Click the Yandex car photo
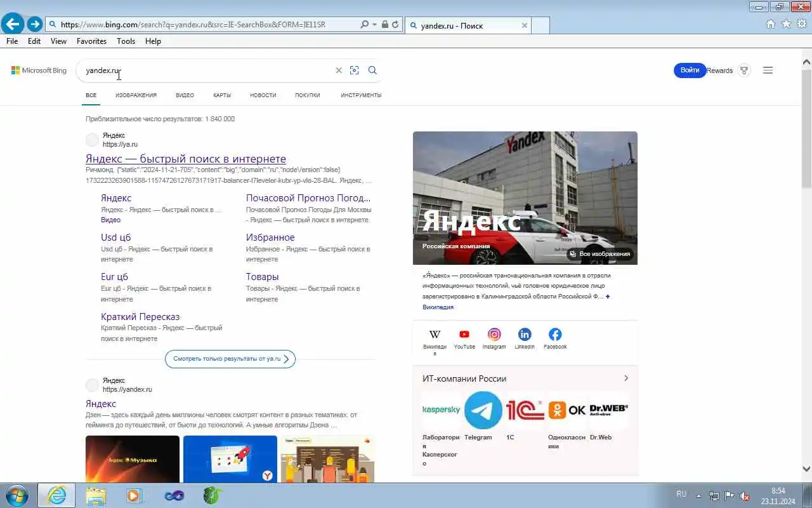Viewport: 812px width, 508px height. pyautogui.click(x=525, y=197)
